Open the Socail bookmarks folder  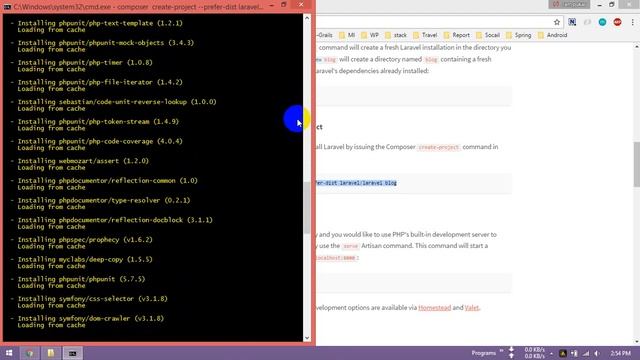pos(488,35)
